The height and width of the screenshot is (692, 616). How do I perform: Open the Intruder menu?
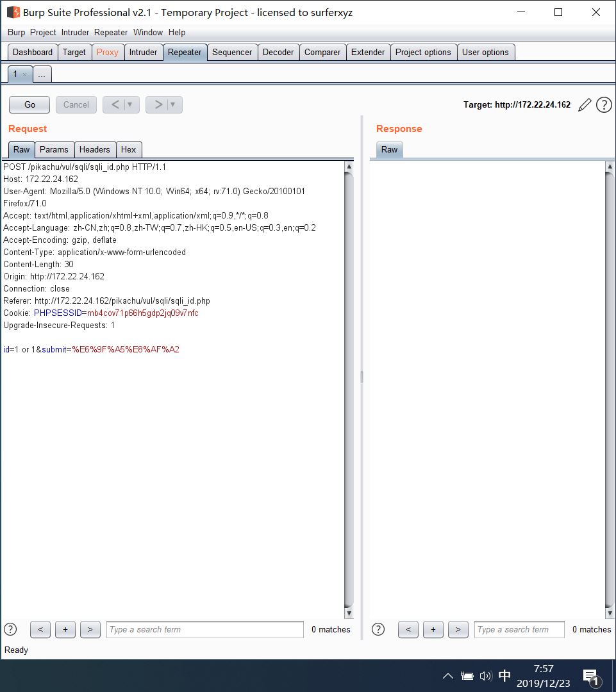tap(75, 32)
